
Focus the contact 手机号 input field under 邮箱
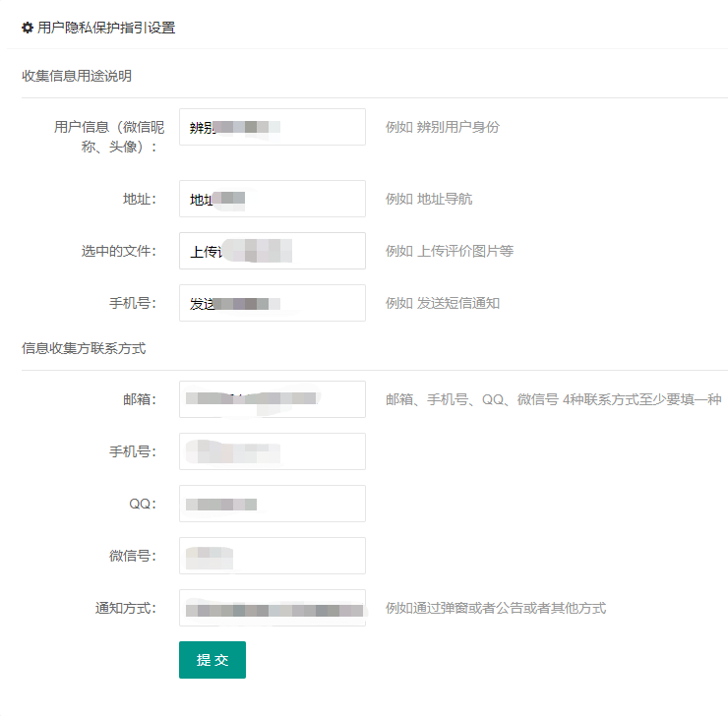pyautogui.click(x=273, y=451)
